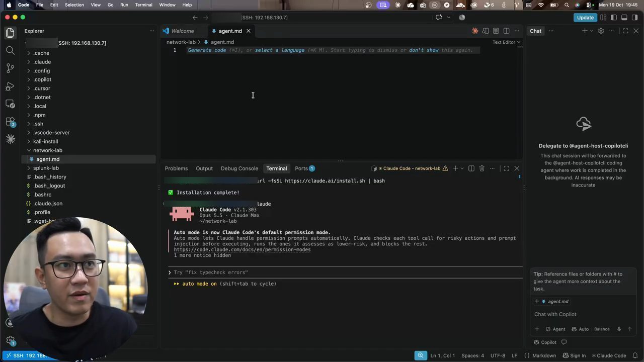The height and width of the screenshot is (362, 644).
Task: Open the new terminal profile dropdown arrow
Action: point(462,168)
